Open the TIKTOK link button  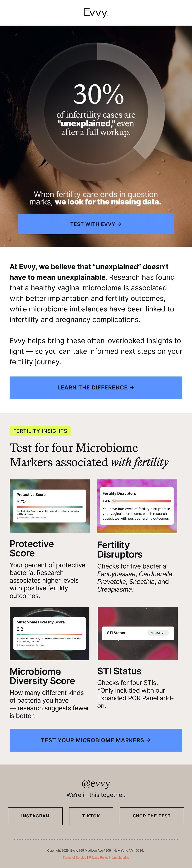(x=91, y=816)
